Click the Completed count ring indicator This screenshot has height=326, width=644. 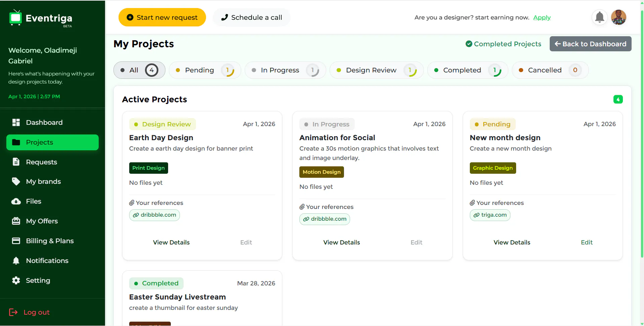pyautogui.click(x=495, y=70)
